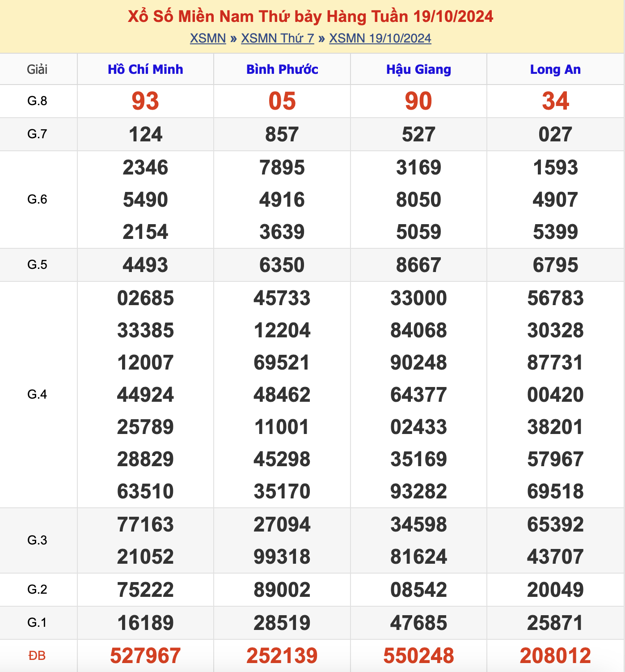Click G.3 number 99318
Image resolution: width=625 pixels, height=672 pixels.
pos(282,557)
